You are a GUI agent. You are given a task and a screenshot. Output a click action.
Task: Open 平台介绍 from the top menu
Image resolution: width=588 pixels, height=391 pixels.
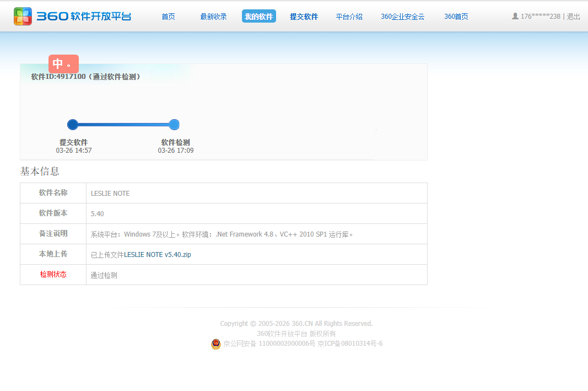(349, 17)
